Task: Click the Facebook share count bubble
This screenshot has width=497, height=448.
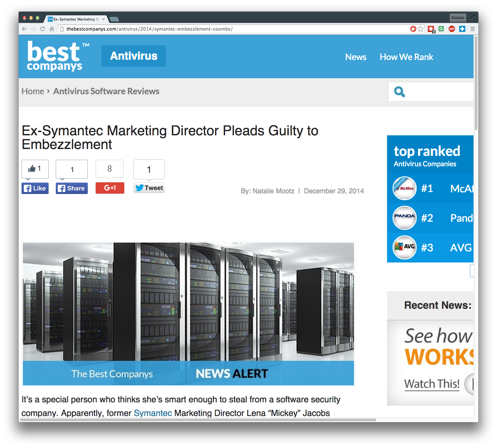Action: click(x=72, y=169)
